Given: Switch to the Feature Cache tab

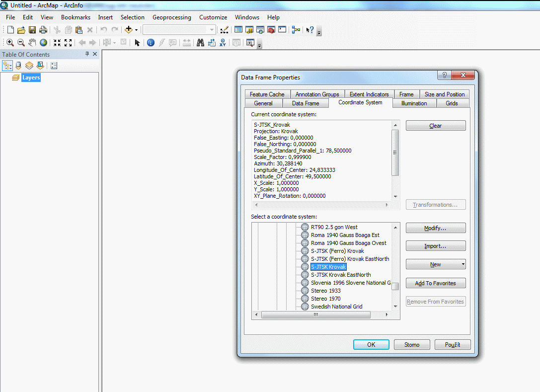Looking at the screenshot, I should (x=267, y=94).
